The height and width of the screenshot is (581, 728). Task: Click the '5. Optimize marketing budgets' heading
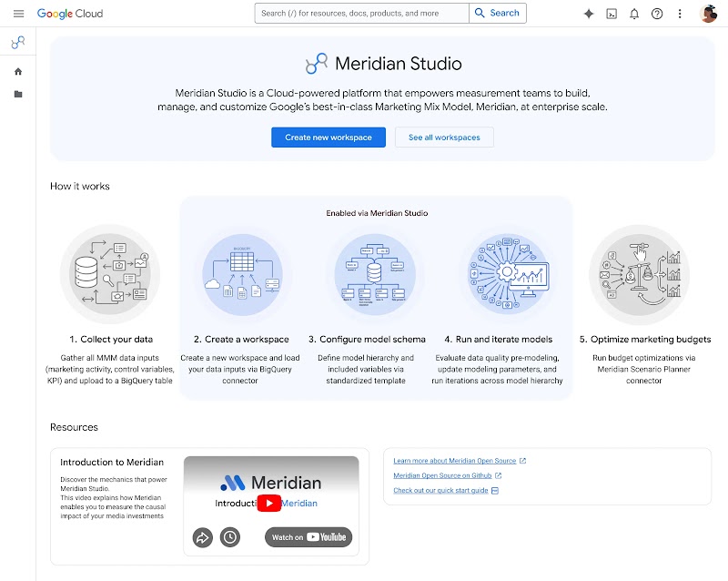pyautogui.click(x=645, y=340)
